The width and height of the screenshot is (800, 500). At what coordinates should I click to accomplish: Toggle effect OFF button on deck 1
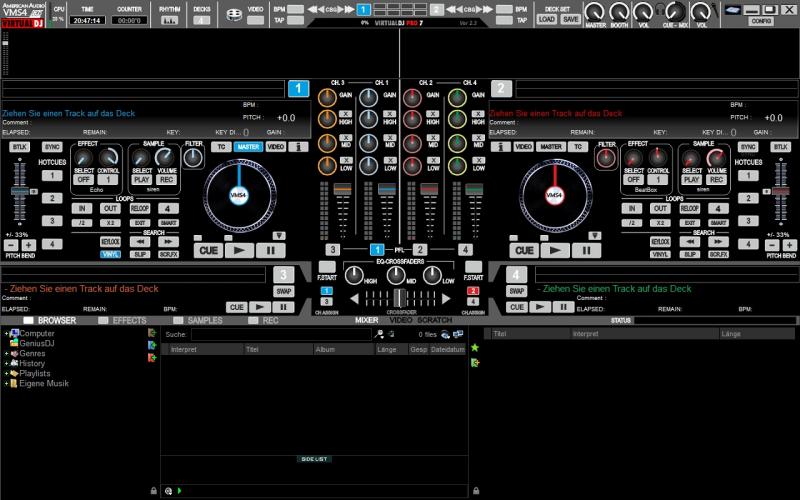(x=83, y=180)
